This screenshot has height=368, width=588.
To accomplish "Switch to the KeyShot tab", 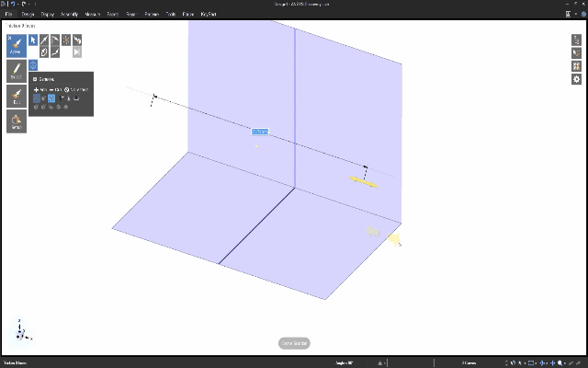I will tap(209, 15).
